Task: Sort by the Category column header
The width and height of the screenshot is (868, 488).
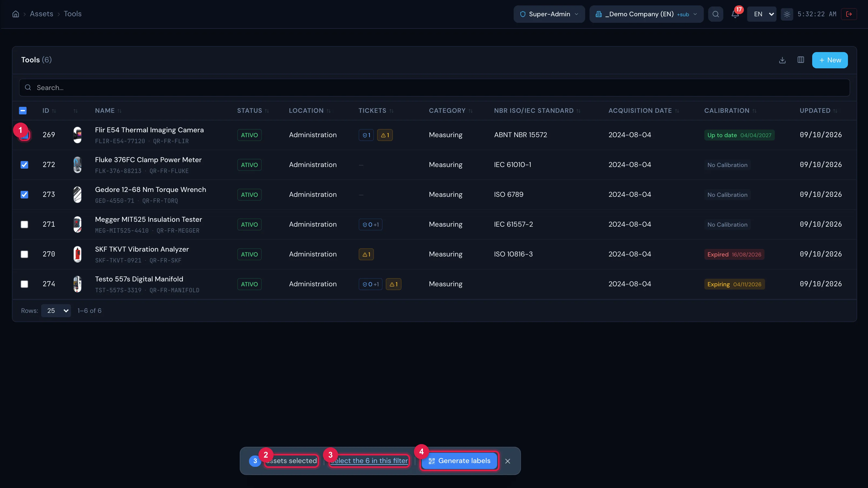Action: coord(451,111)
